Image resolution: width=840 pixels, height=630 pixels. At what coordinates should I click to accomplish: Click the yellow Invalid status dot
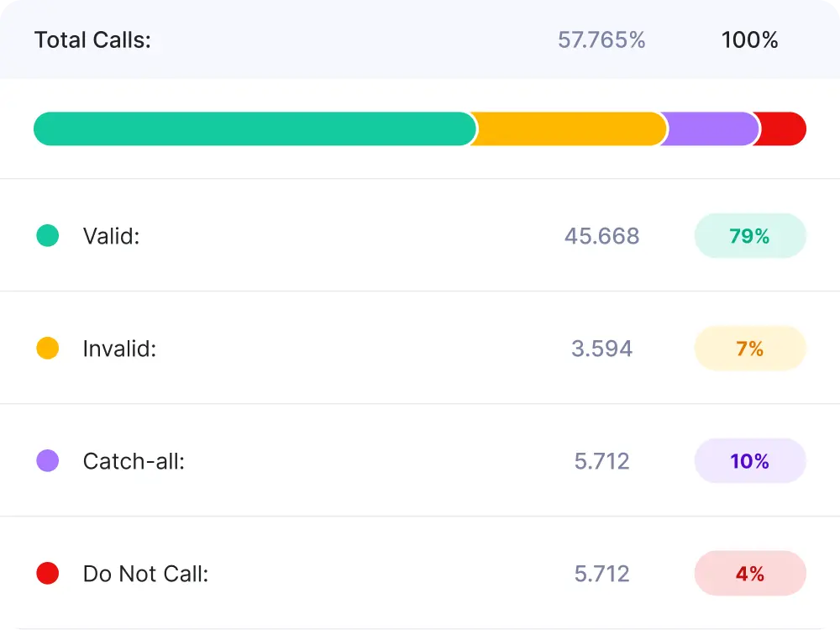point(48,349)
